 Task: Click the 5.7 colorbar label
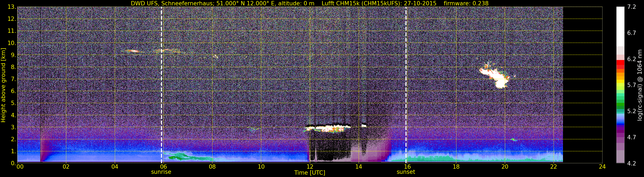(x=632, y=85)
